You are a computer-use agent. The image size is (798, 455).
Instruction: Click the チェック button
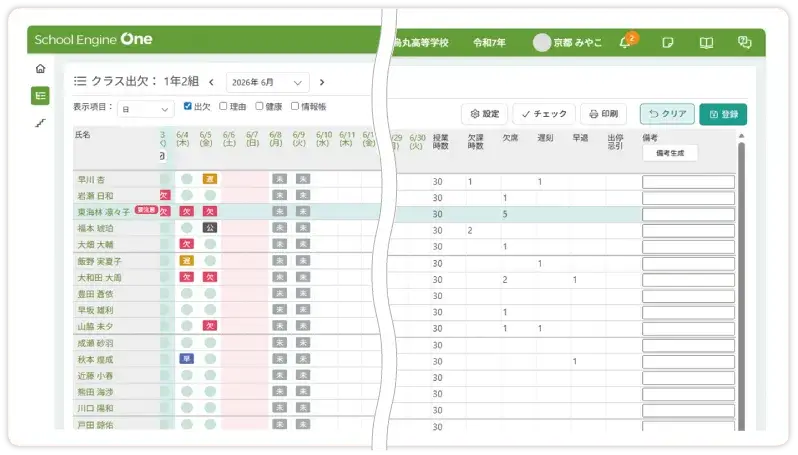click(x=544, y=113)
